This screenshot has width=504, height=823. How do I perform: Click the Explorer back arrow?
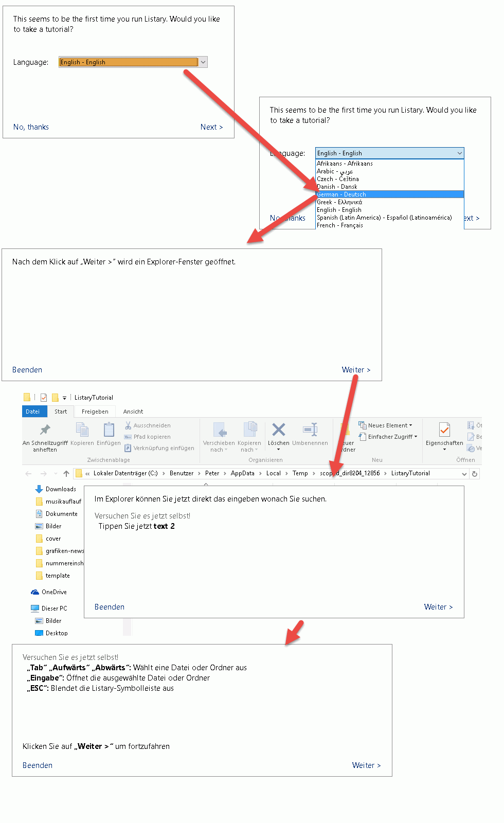[28, 474]
